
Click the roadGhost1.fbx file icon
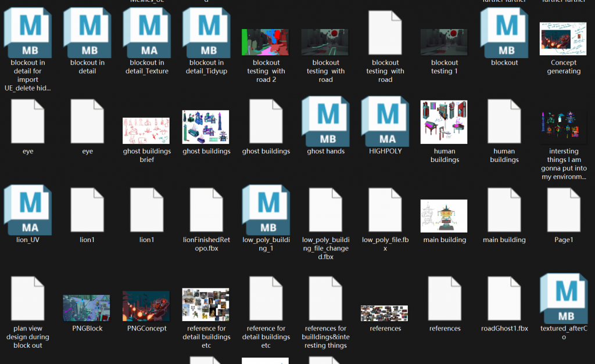[504, 298]
